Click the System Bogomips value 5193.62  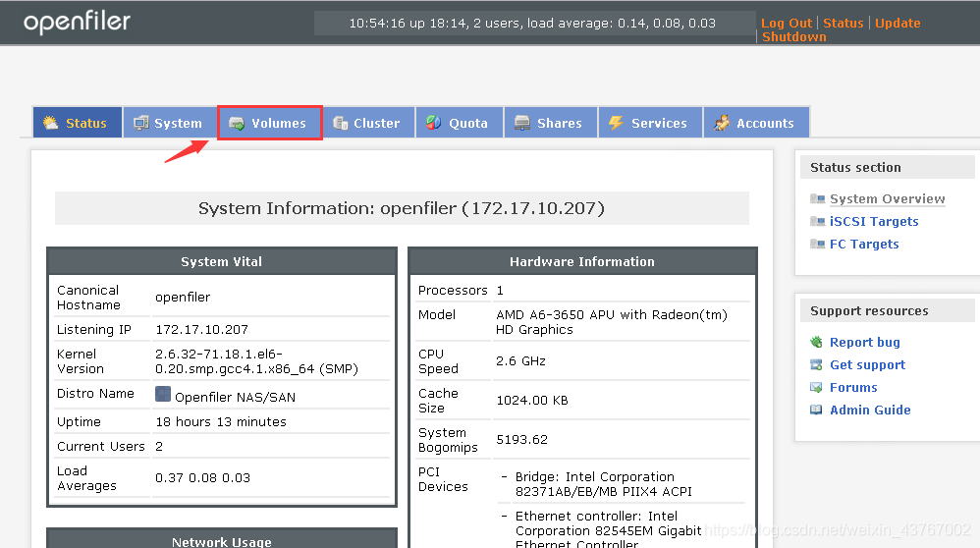(521, 439)
